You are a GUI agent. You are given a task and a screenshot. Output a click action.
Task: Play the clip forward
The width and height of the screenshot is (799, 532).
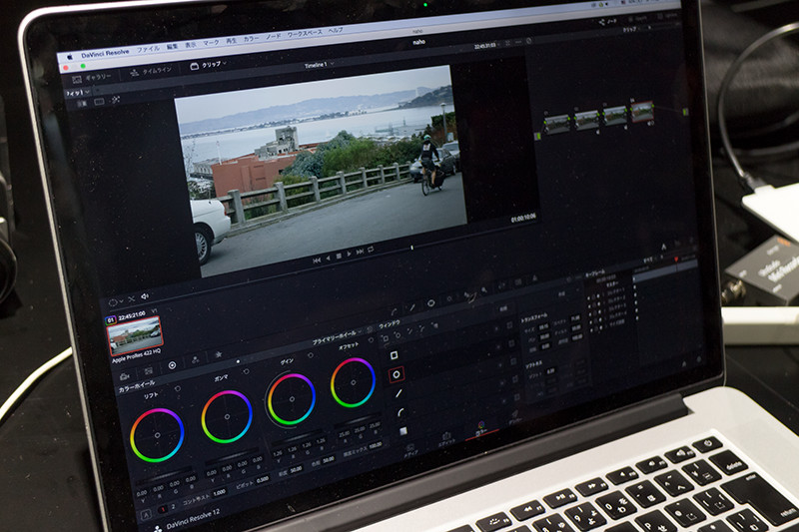(x=349, y=255)
